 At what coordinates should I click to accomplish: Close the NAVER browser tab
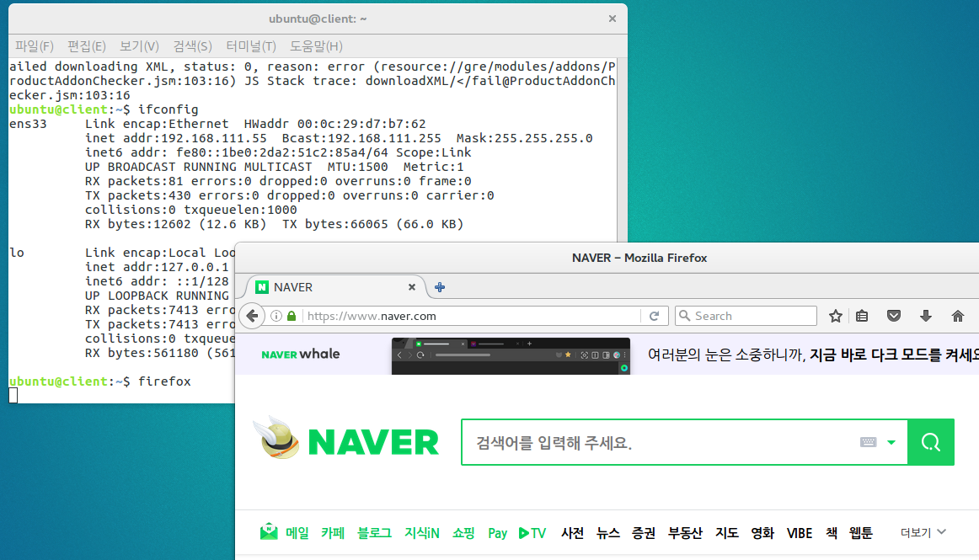411,287
